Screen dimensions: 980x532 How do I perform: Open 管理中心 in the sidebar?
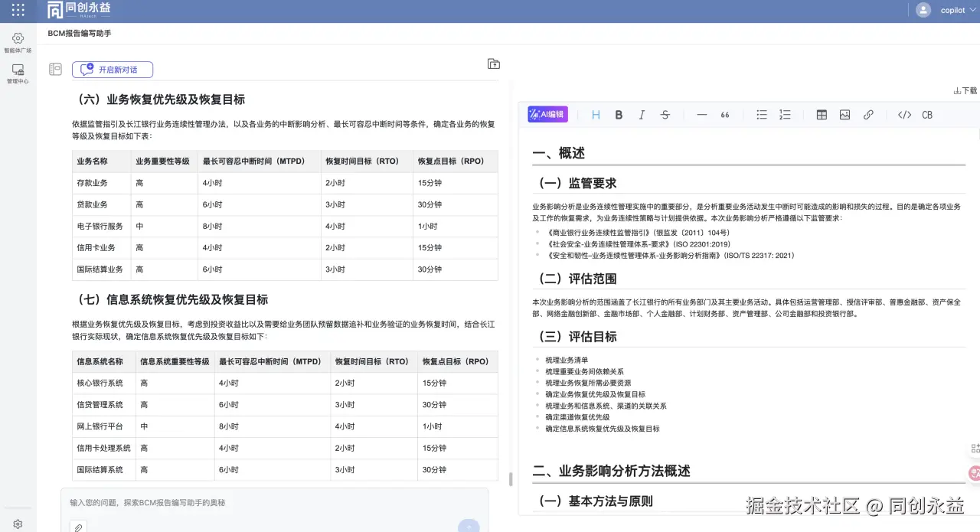[18, 73]
